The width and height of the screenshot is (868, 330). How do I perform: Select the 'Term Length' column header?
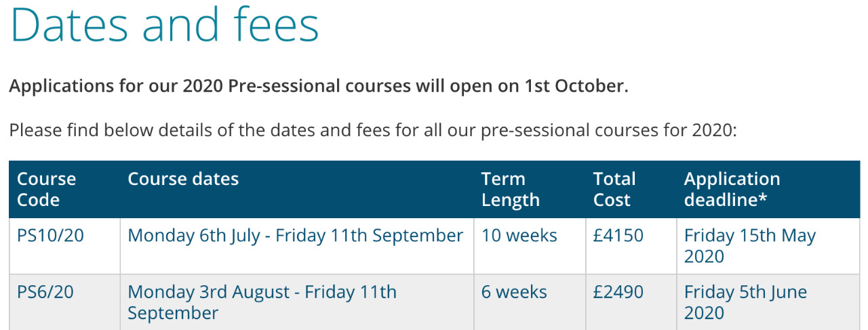(510, 190)
